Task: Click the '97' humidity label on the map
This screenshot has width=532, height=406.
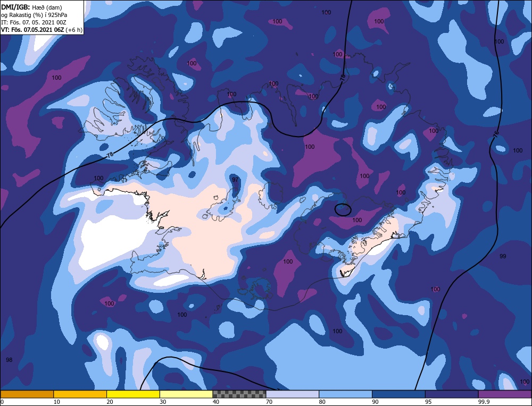Action: [235, 179]
